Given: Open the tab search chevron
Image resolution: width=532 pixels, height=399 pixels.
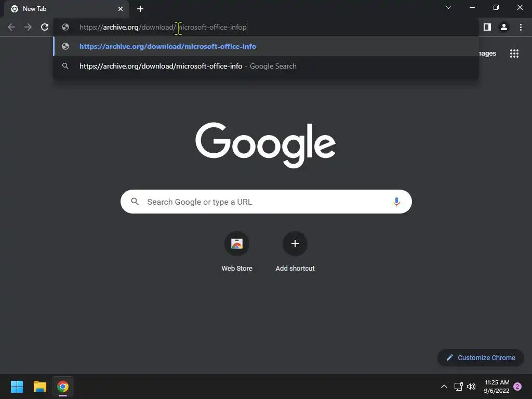Looking at the screenshot, I should (x=448, y=7).
